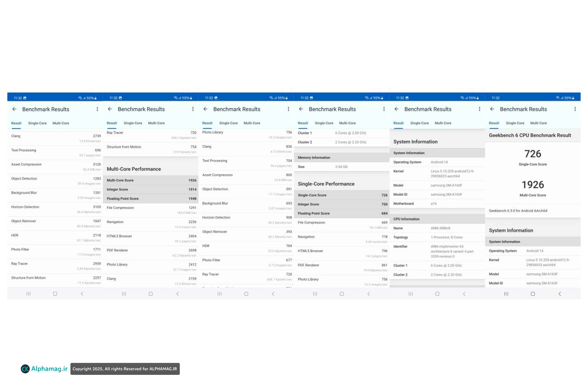
Task: Tap the Multi-Core Score 1926 highlighted row
Action: pyautogui.click(x=151, y=180)
